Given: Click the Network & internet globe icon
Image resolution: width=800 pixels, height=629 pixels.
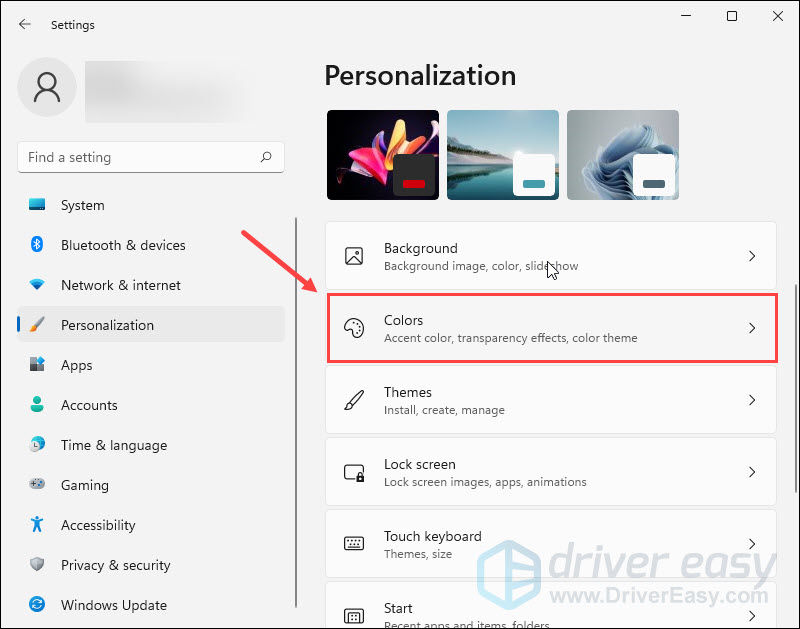Looking at the screenshot, I should click(34, 285).
